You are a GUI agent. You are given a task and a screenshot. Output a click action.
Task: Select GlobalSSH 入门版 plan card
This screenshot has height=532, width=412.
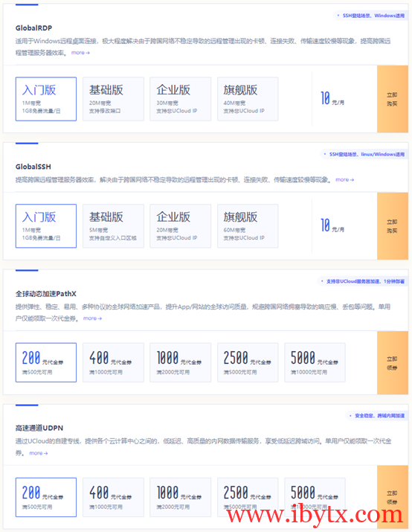click(x=46, y=226)
